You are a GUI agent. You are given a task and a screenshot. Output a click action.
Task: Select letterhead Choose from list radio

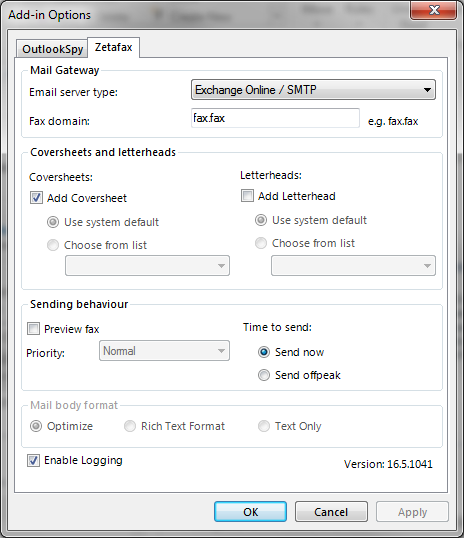tap(261, 243)
